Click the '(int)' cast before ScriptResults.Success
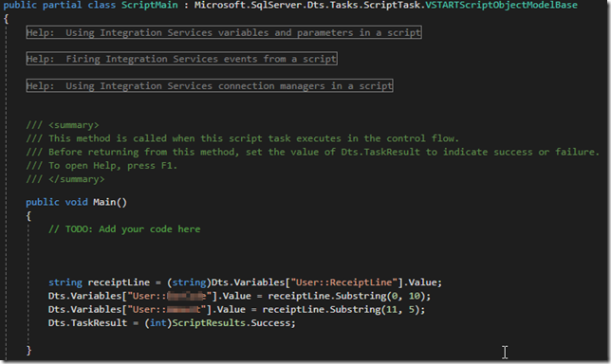611x364 pixels. (158, 322)
